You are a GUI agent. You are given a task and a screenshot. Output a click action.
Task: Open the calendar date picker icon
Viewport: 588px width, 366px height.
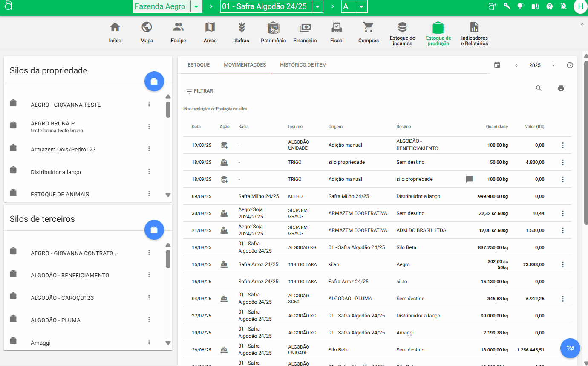point(497,65)
